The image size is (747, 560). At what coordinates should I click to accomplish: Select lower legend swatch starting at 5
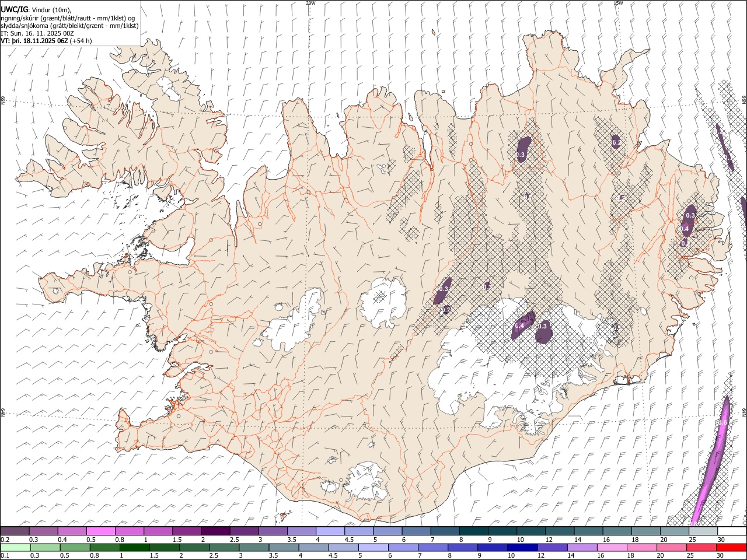[373, 548]
